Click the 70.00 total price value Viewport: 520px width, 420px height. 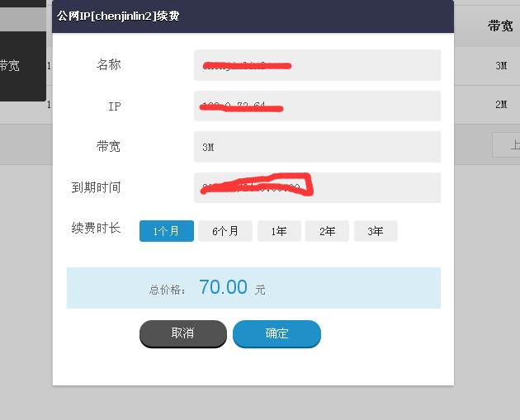click(x=223, y=287)
